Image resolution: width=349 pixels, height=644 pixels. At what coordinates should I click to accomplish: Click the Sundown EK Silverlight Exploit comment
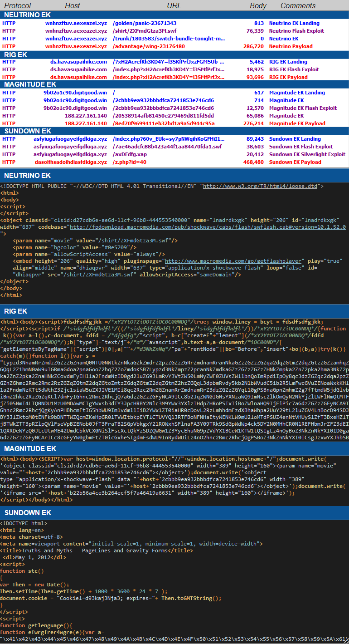click(307, 154)
